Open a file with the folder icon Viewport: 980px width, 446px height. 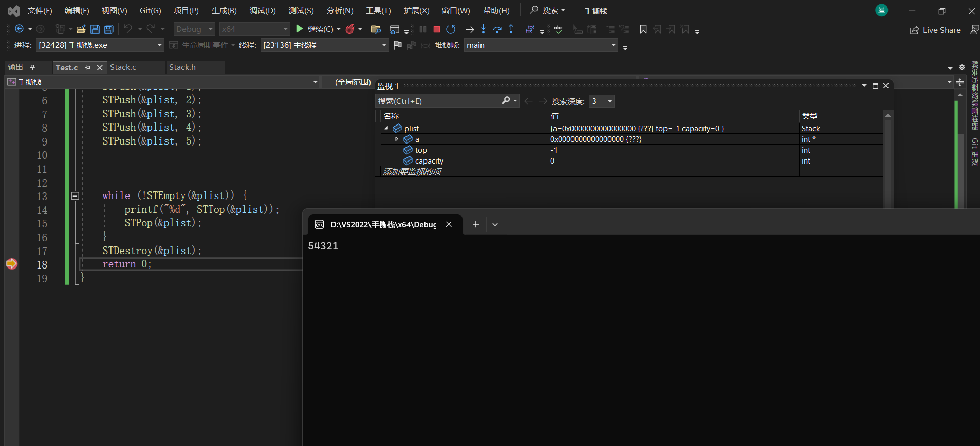[x=81, y=29]
